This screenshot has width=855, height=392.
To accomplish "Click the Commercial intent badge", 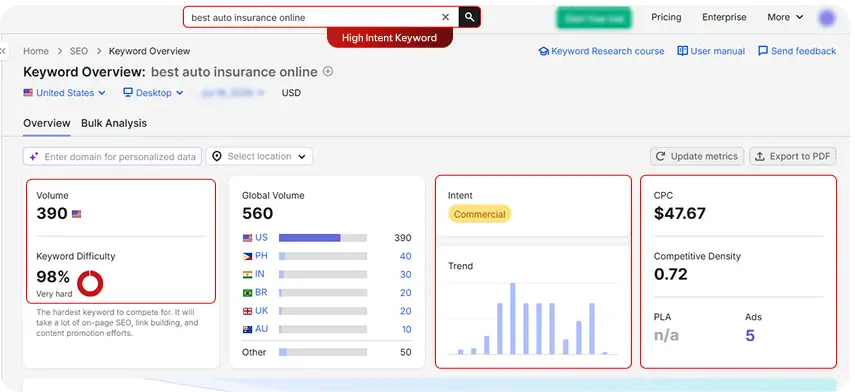I will tap(479, 214).
